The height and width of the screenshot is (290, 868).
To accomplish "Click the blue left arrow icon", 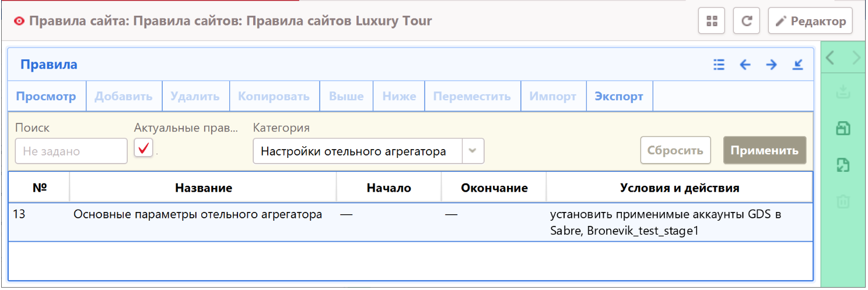I will pos(745,65).
